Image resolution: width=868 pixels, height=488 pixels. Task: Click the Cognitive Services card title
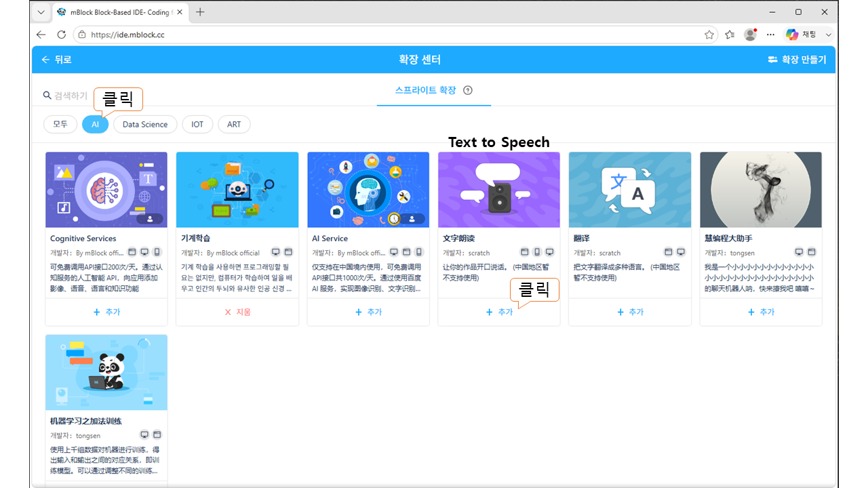pyautogui.click(x=83, y=239)
